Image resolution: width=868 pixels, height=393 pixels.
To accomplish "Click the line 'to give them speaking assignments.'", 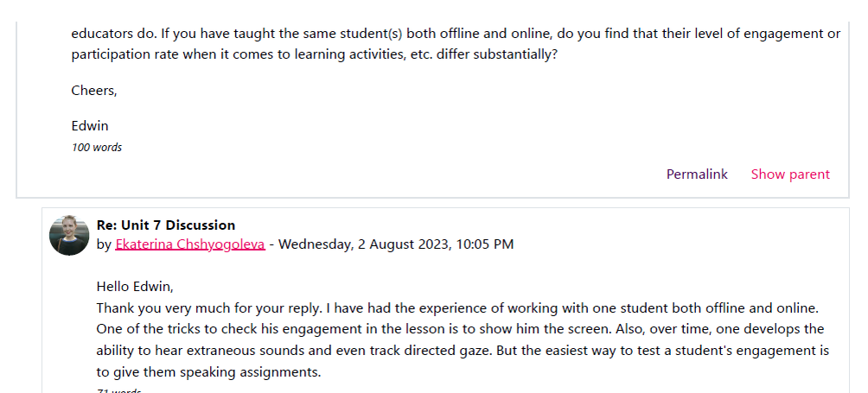I will tap(208, 372).
